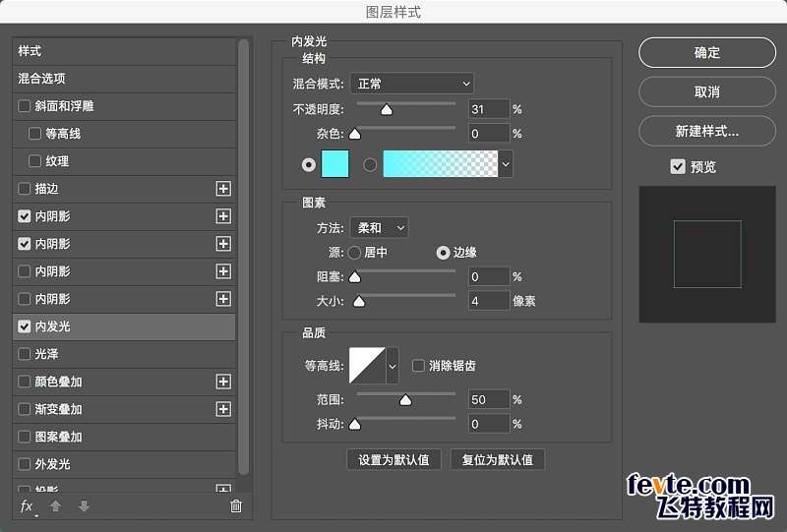Click the 杂色 percentage input field

coord(489,134)
